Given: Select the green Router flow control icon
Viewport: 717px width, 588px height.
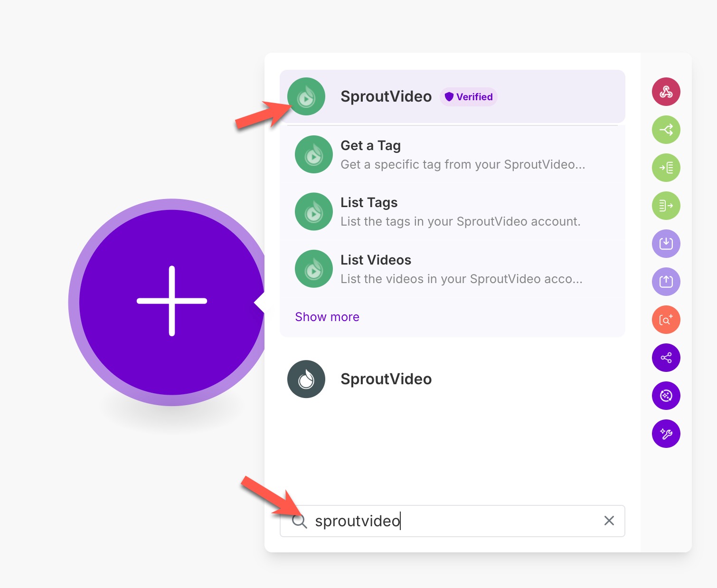Looking at the screenshot, I should 666,129.
